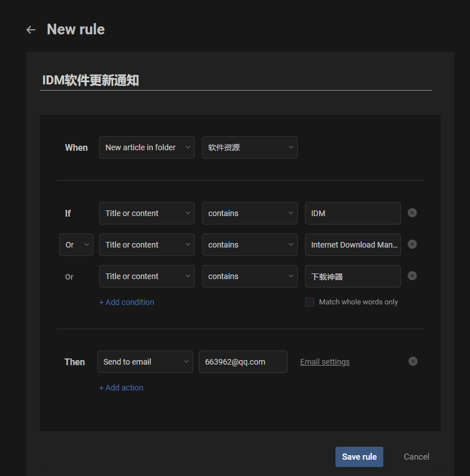Remove the 下载神器 condition row
The width and height of the screenshot is (470, 476).
pos(412,276)
